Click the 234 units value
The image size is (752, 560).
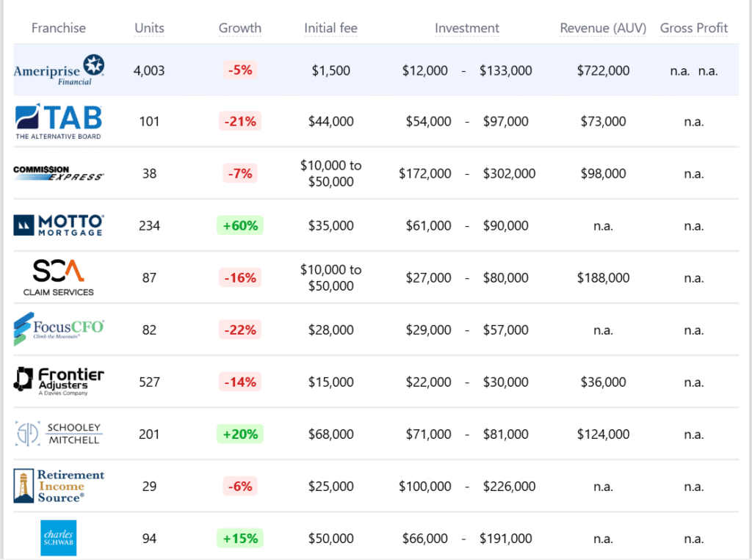[x=149, y=225]
